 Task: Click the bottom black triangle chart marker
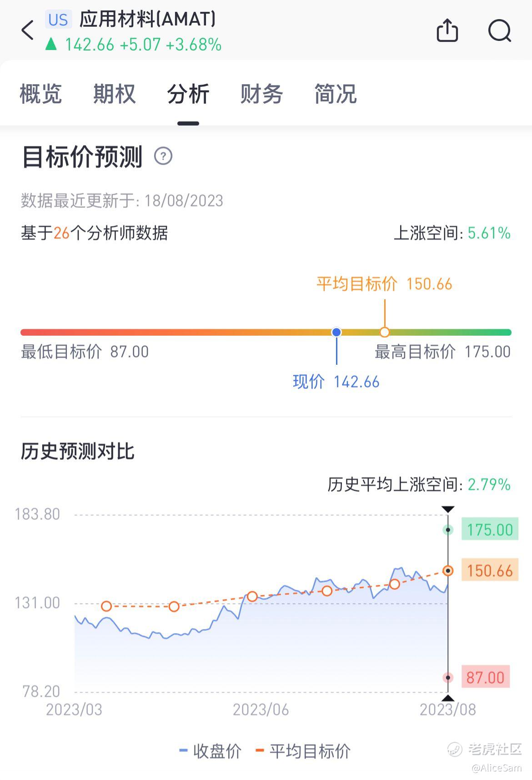[x=448, y=698]
